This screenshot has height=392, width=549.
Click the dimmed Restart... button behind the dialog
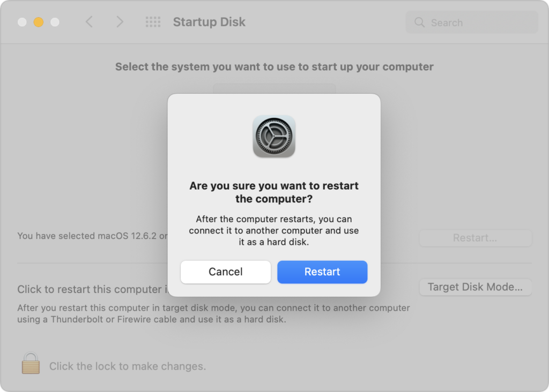[x=475, y=238]
